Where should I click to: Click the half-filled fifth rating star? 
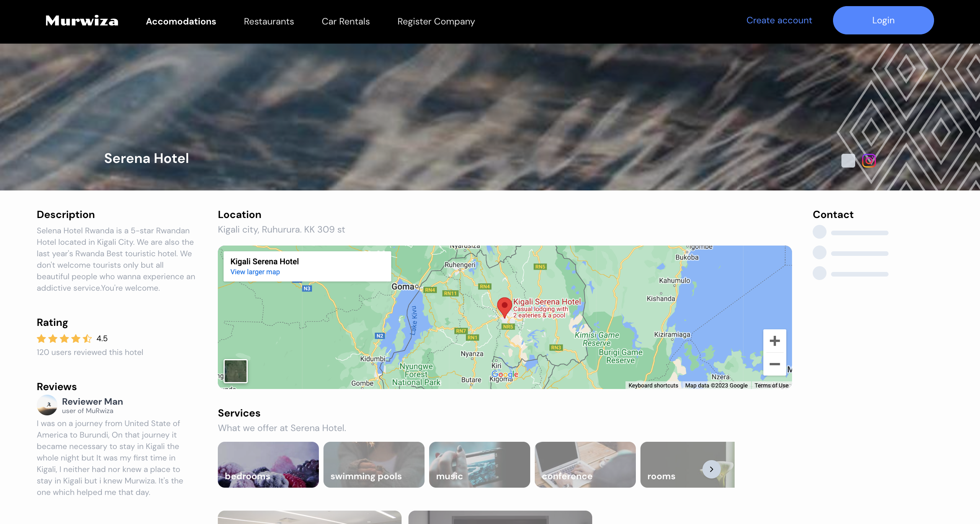point(87,338)
